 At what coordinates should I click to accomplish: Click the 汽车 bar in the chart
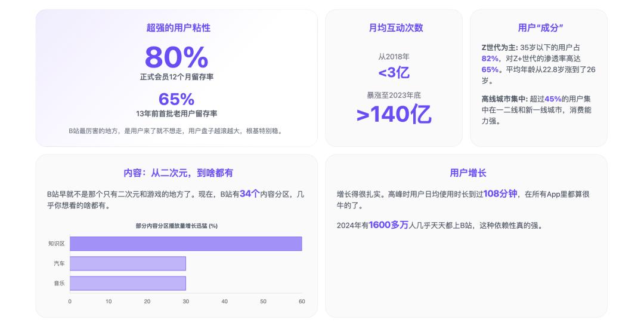[128, 263]
